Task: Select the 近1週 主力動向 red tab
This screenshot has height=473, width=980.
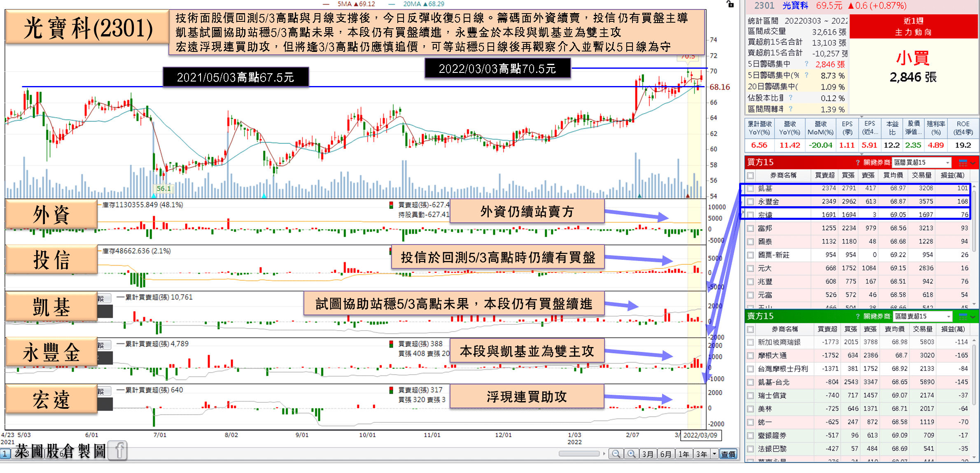Action: point(913,26)
